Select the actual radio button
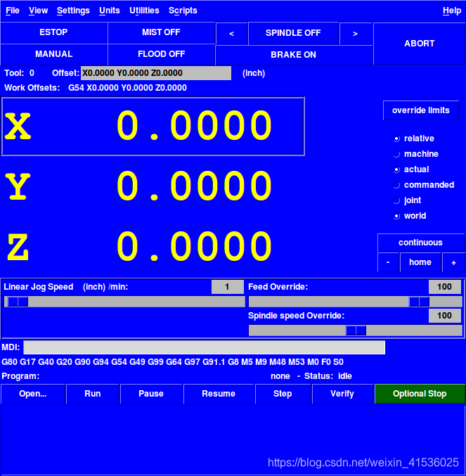Viewport: 466px width, 476px height. (x=396, y=169)
